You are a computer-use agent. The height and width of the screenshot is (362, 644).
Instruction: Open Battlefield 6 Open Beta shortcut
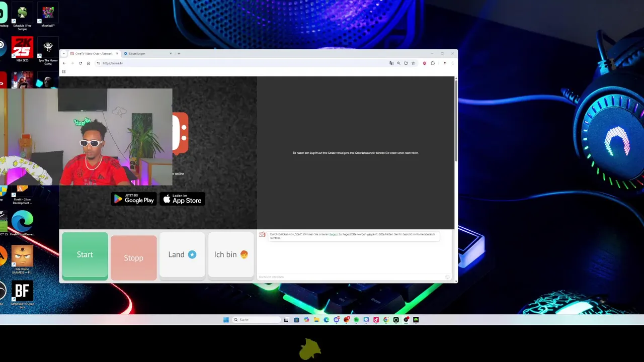22,294
